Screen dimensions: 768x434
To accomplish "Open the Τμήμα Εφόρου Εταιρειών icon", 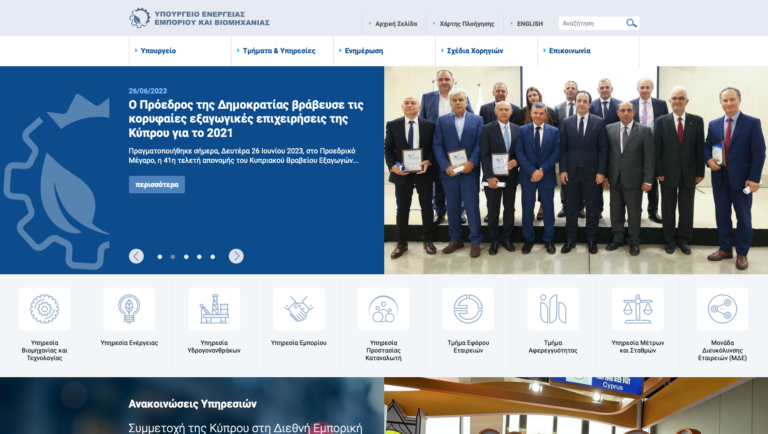I will tap(468, 309).
